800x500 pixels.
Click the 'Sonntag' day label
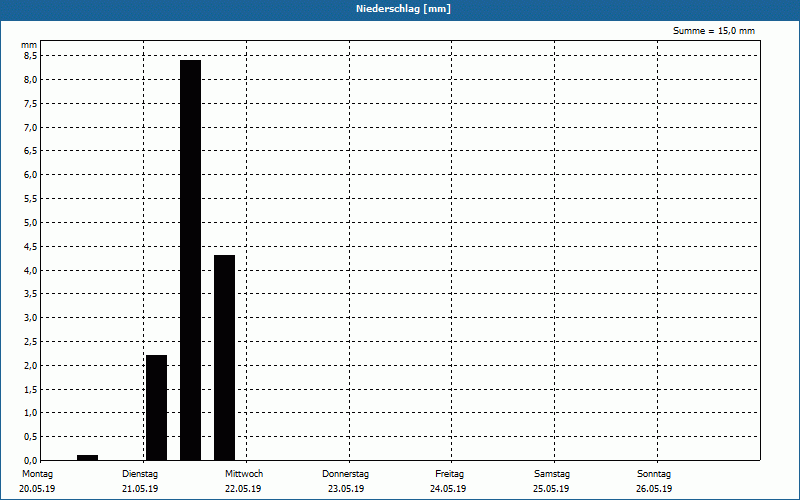coord(654,474)
